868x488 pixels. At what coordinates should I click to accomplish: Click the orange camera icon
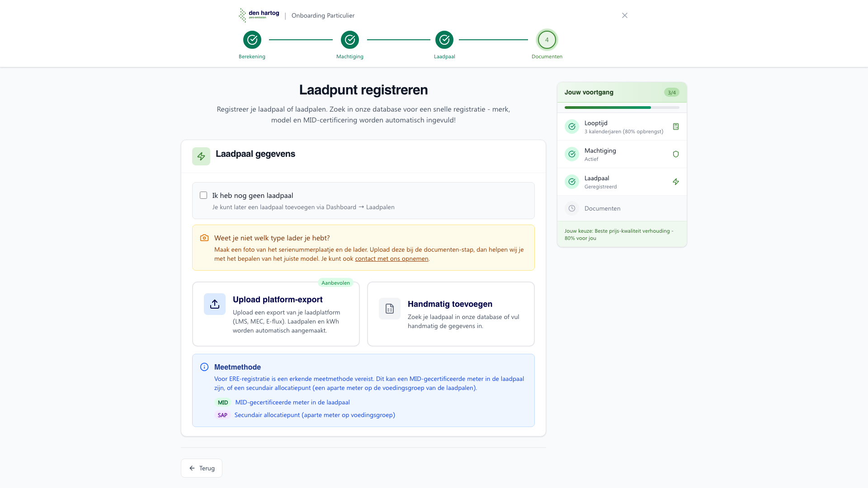204,238
